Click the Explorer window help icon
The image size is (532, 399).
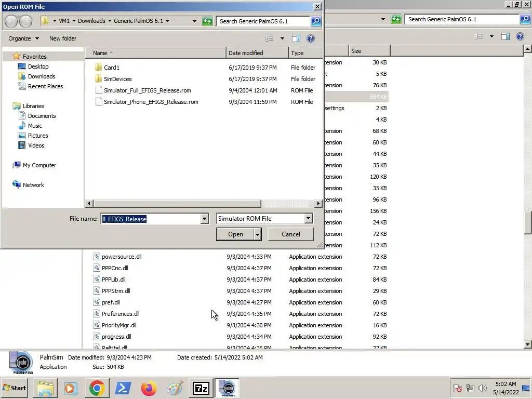(520, 36)
